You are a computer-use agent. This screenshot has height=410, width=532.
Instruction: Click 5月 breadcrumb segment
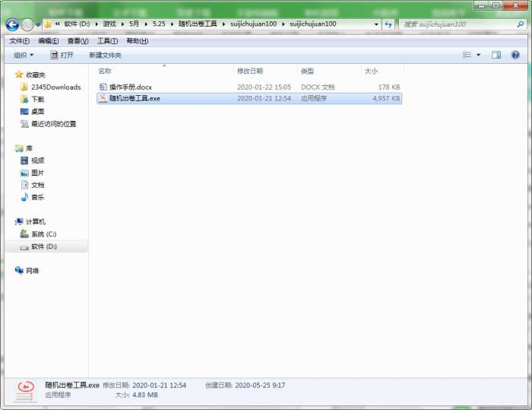134,24
